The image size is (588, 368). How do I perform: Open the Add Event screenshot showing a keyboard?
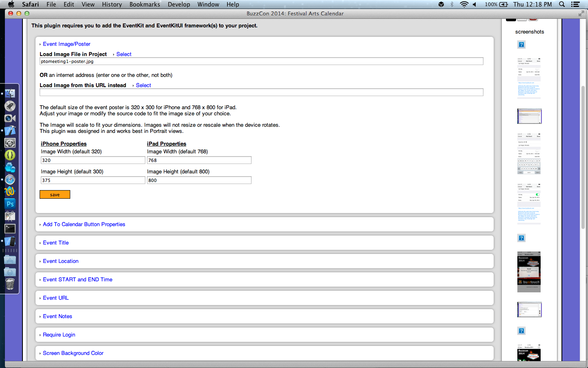click(x=529, y=153)
